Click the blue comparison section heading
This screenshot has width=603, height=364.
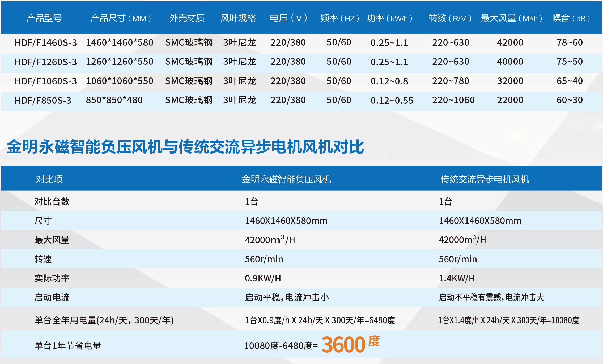click(185, 147)
